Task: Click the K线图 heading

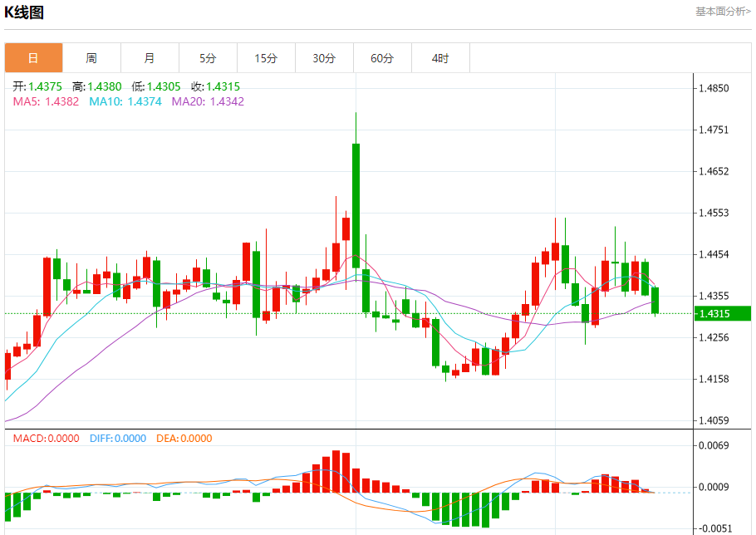Action: (x=24, y=12)
